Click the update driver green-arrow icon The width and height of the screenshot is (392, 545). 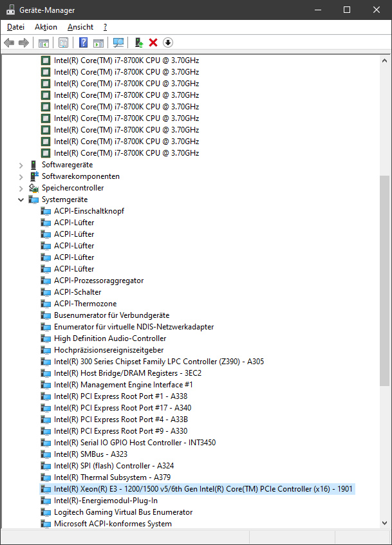(139, 42)
